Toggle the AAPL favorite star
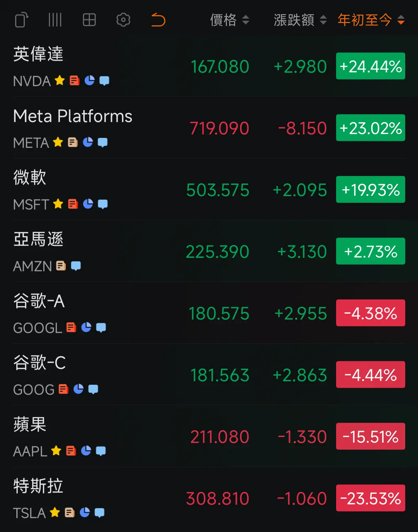418x532 pixels. [56, 451]
